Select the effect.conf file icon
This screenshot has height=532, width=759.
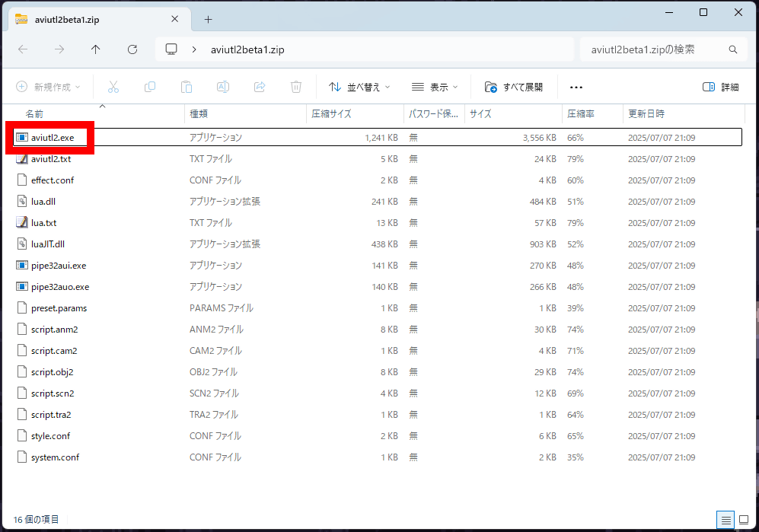click(x=22, y=180)
